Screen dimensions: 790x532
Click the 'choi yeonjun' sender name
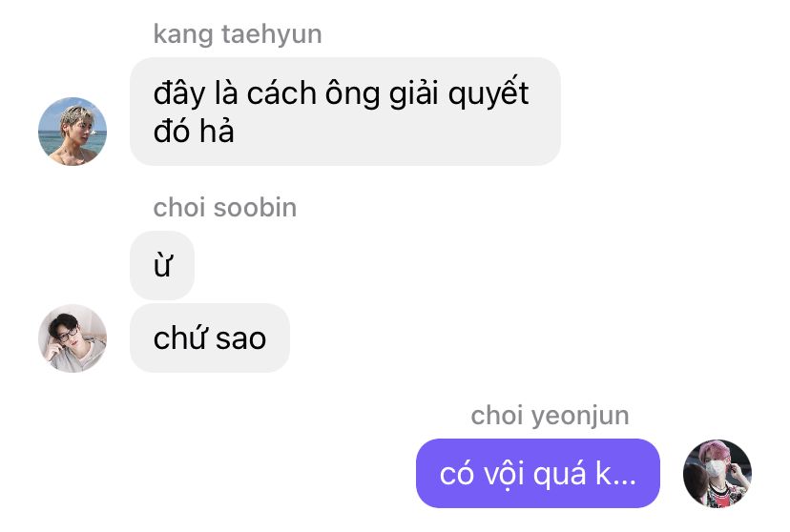(550, 417)
